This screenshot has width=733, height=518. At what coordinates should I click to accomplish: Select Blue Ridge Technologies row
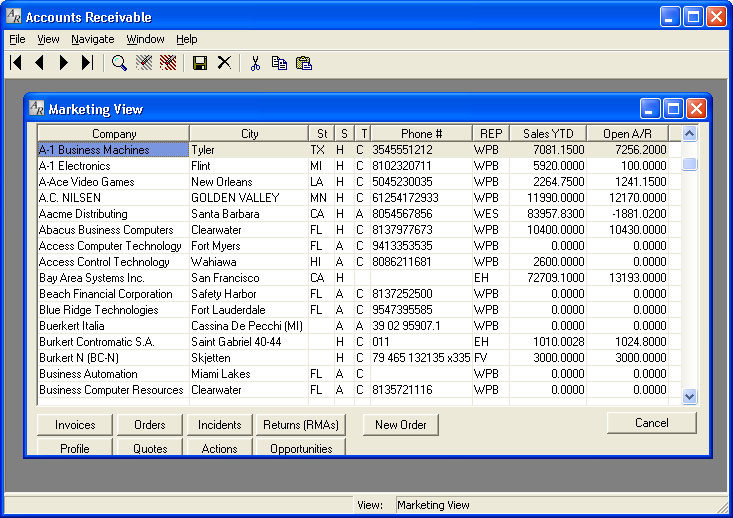point(359,309)
